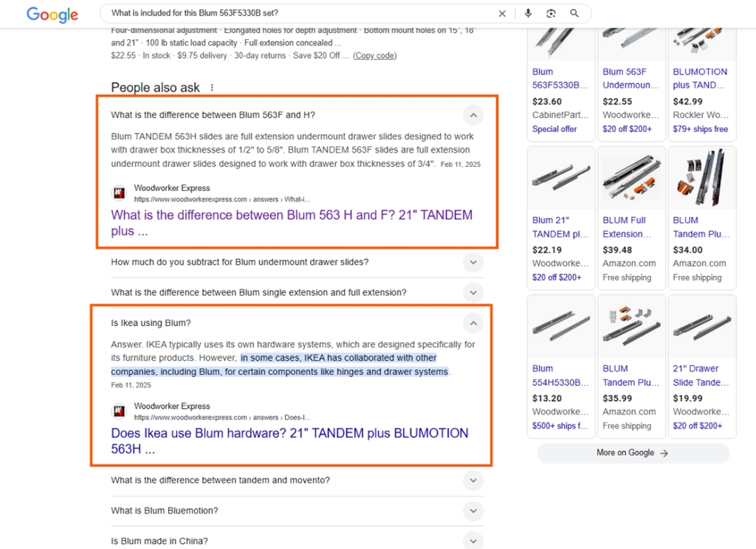Click the magnifying glass search icon
Viewport: 756px width, 549px height.
pos(574,13)
